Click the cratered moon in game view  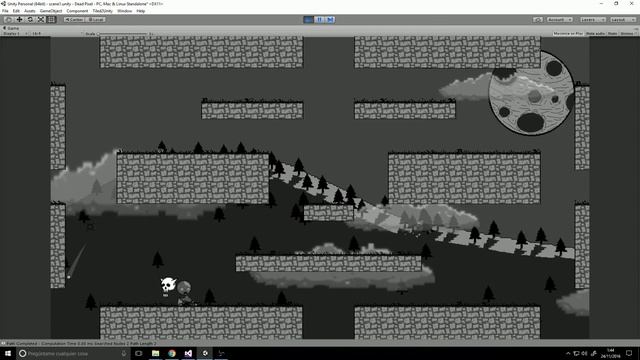coord(531,93)
